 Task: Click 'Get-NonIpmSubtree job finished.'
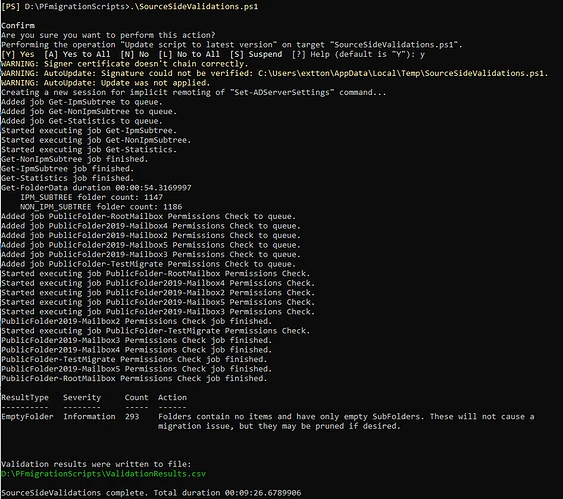coord(75,159)
